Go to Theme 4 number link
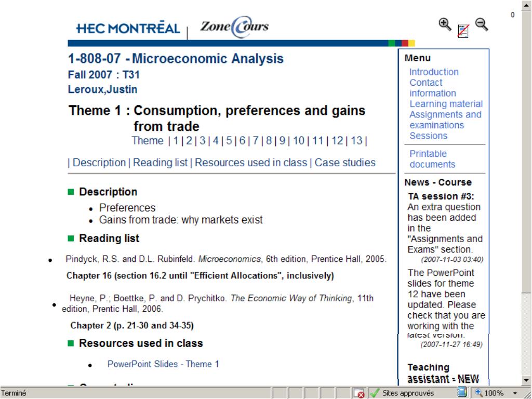Screen dimensions: 532x399 point(216,140)
